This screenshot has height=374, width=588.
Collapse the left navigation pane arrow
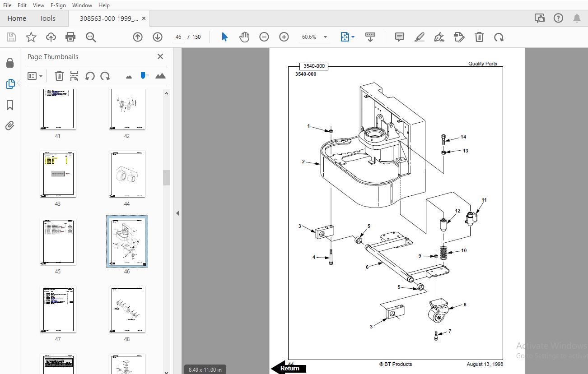point(177,213)
